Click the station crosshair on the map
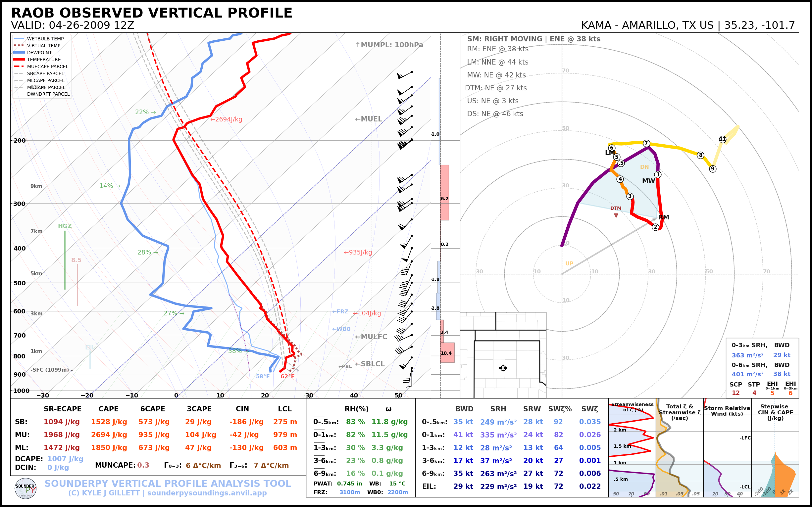812x507 pixels. pos(503,368)
